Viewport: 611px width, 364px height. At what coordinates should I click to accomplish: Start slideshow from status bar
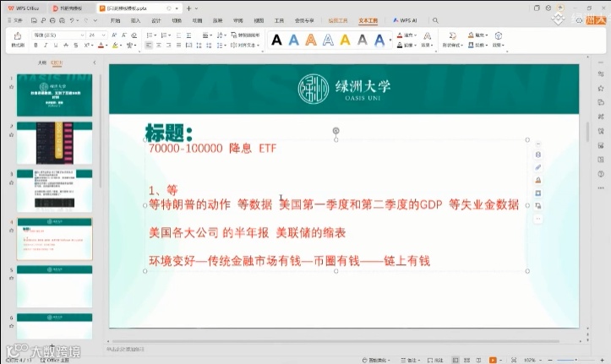[493, 360]
